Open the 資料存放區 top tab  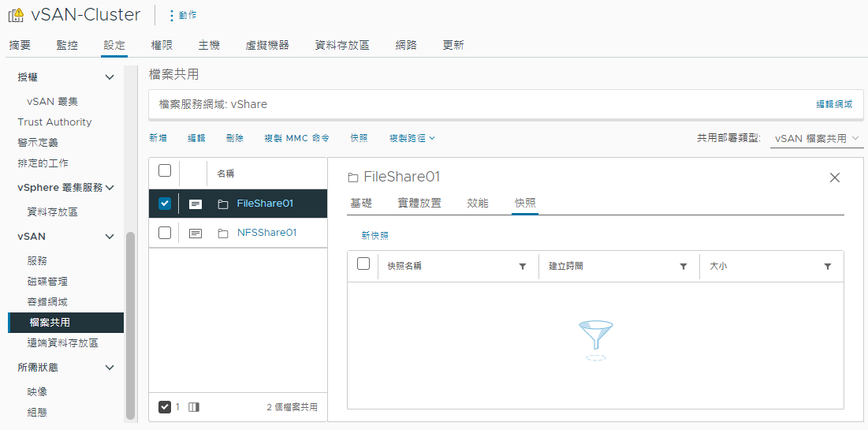(x=342, y=46)
